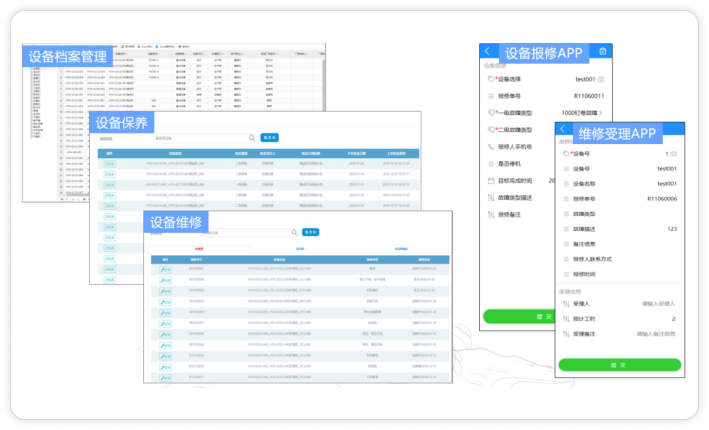The height and width of the screenshot is (430, 709).
Task: Click blue query button in 设备保养 window
Action: click(x=269, y=137)
